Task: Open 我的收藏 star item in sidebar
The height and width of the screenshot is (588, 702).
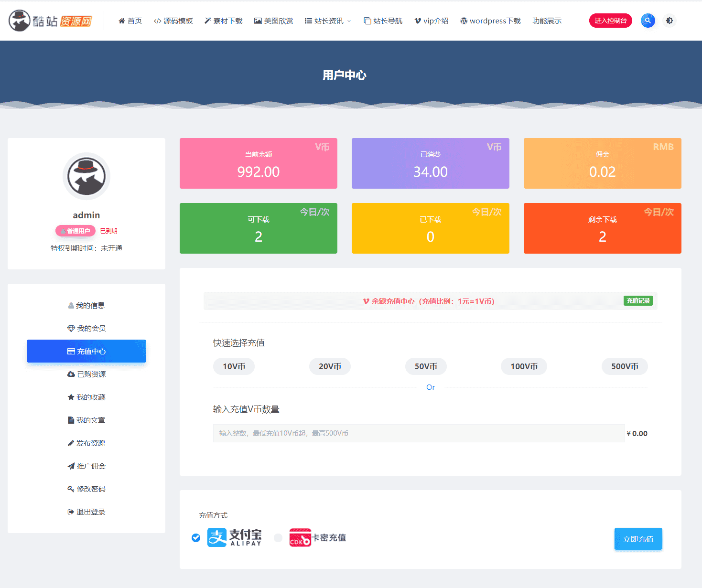Action: pyautogui.click(x=86, y=397)
